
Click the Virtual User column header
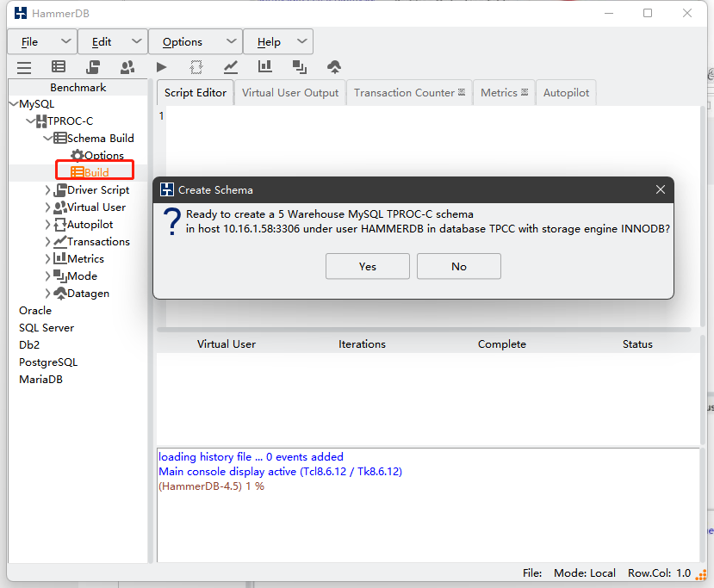[x=227, y=344]
